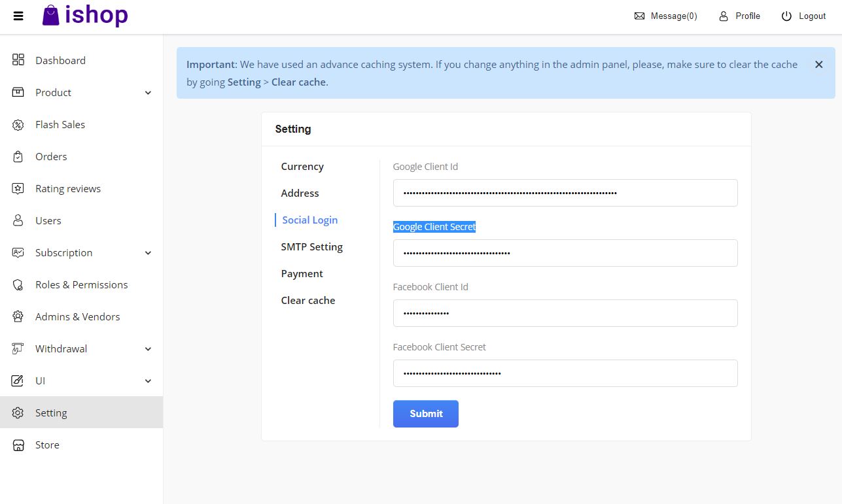Expand the Withdrawal submenu chevron
The width and height of the screenshot is (842, 504).
click(x=148, y=349)
